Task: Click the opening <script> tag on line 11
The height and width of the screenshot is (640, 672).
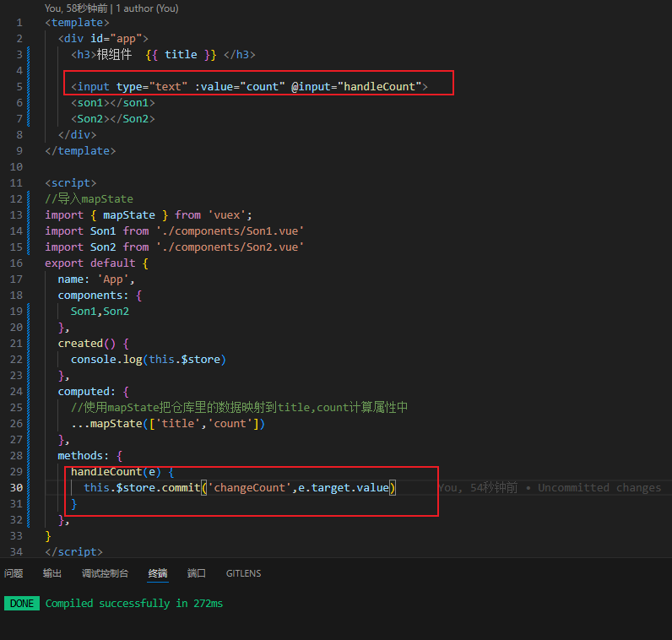Action: tap(71, 183)
